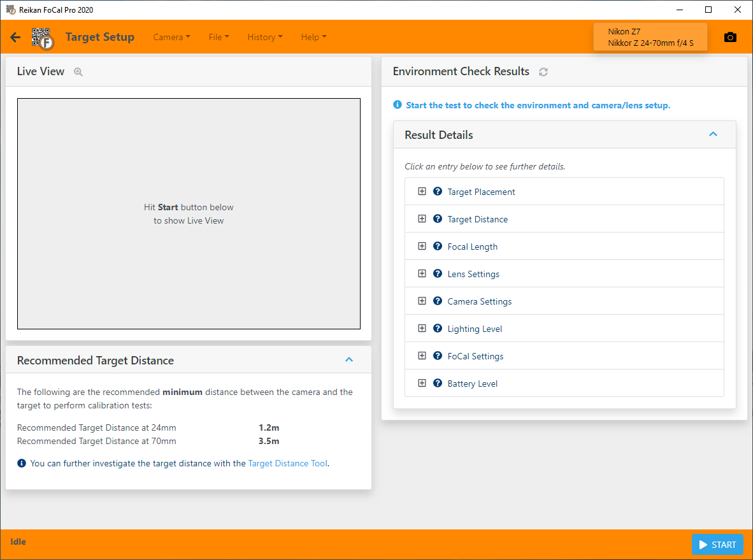Open the Camera menu
Screen dimensions: 753x560
[171, 37]
